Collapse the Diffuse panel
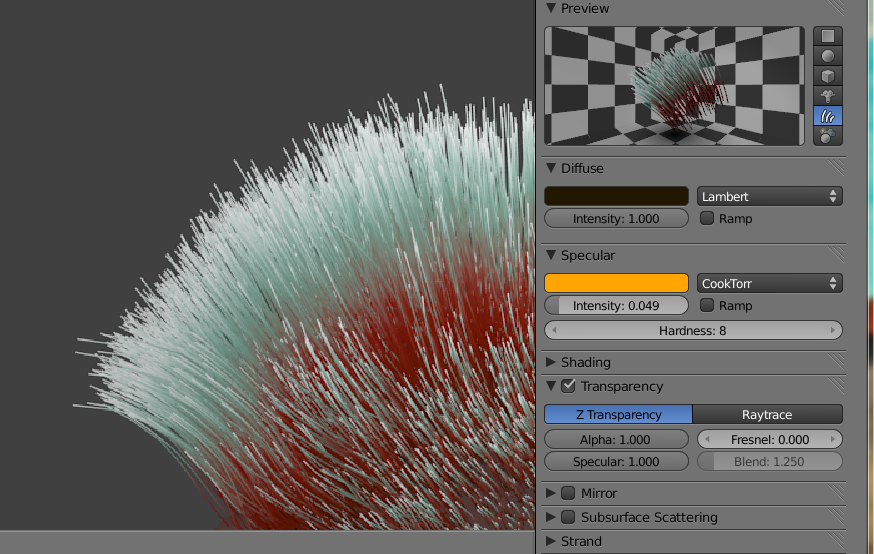The image size is (874, 554). (551, 168)
